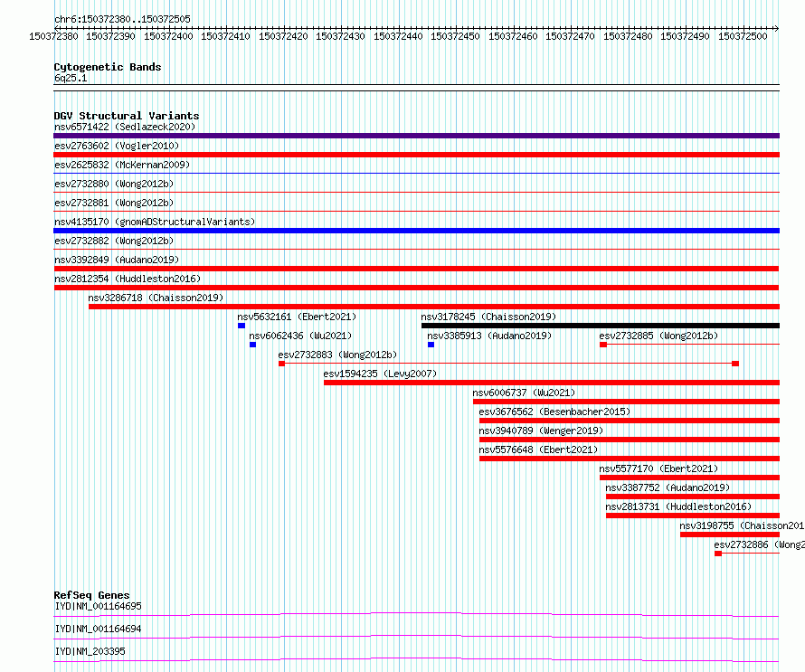Click red start block of esv2732886
This screenshot has width=805, height=672.
(718, 554)
